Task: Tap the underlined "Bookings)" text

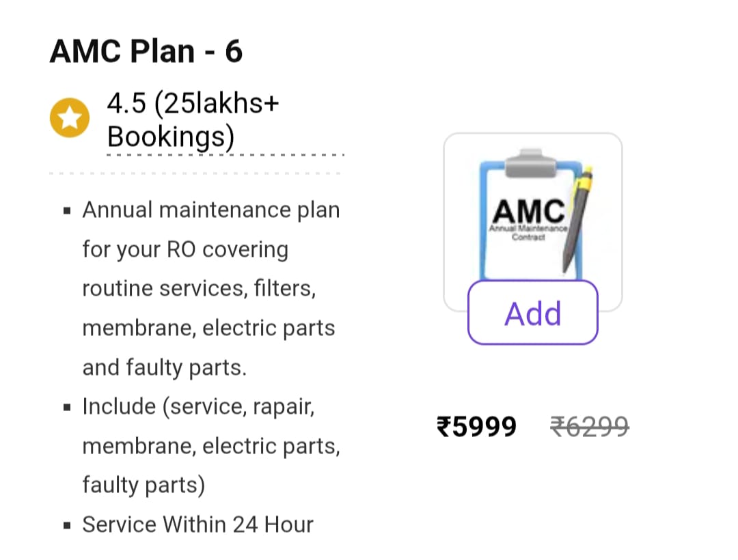Action: [x=171, y=137]
